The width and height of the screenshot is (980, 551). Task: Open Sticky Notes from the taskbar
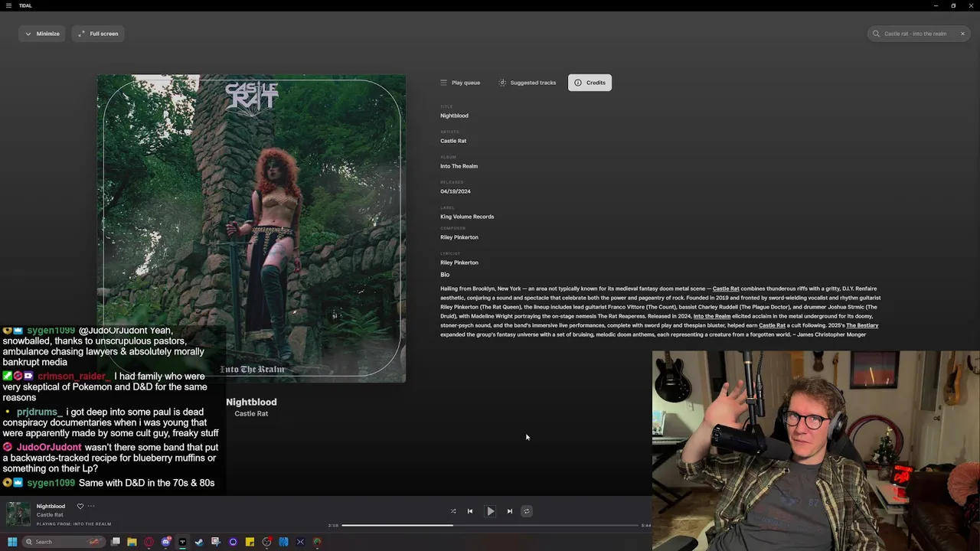coord(250,542)
